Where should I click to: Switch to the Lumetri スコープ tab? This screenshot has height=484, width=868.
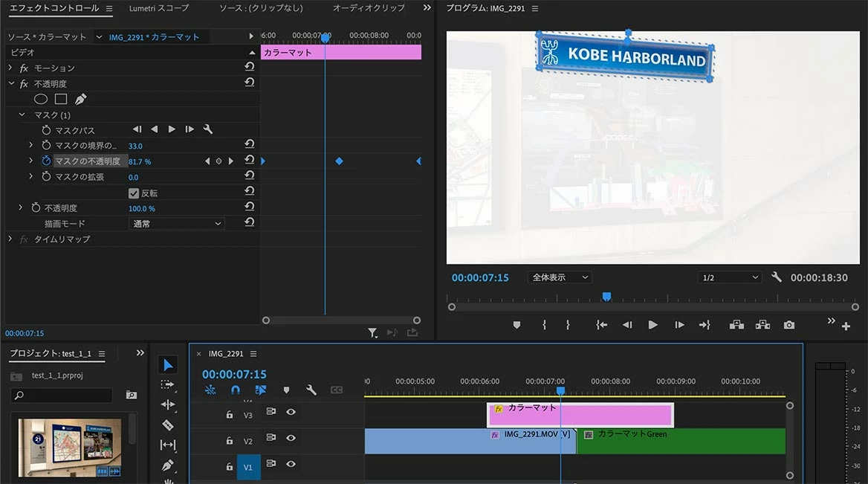click(159, 7)
